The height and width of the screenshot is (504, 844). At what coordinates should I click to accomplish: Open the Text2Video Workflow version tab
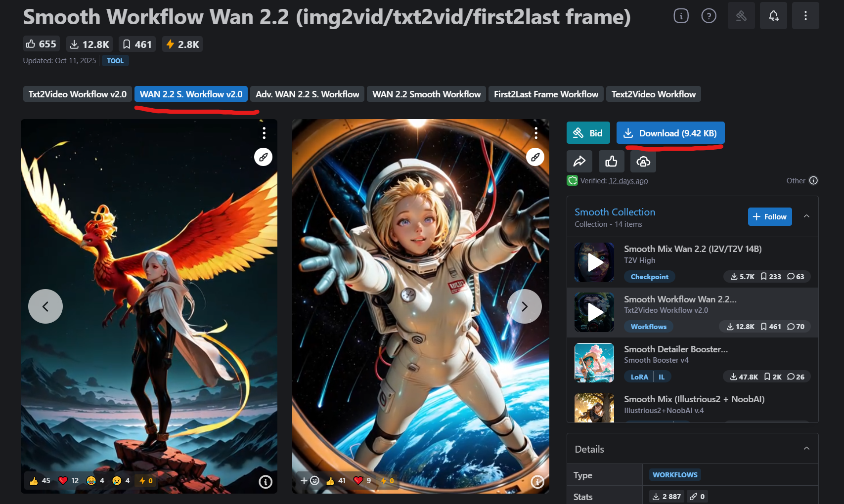pyautogui.click(x=654, y=94)
